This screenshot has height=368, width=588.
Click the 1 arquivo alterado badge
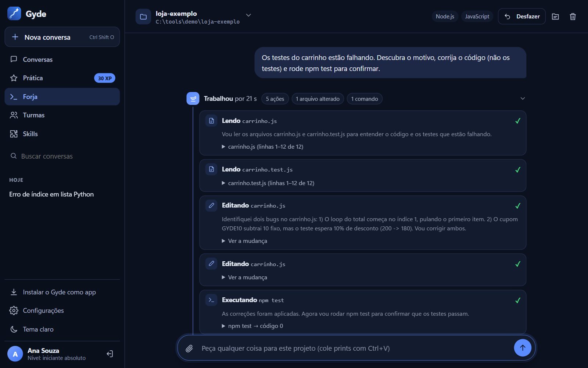tap(318, 99)
